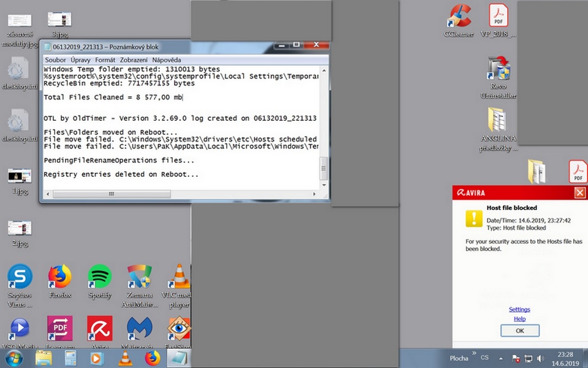Launch Revo Uninstaller from the desktop
This screenshot has height=368, width=588.
tap(498, 71)
